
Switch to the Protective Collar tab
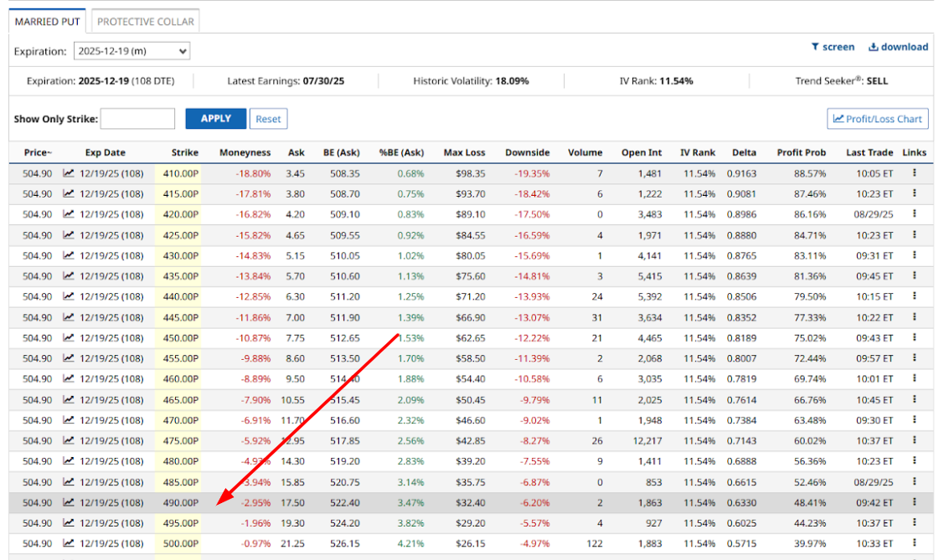click(145, 22)
